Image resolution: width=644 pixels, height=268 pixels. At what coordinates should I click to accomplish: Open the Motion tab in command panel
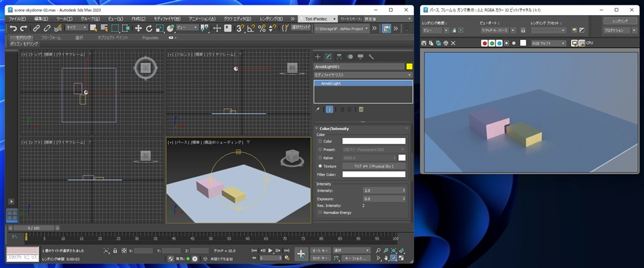[350, 56]
